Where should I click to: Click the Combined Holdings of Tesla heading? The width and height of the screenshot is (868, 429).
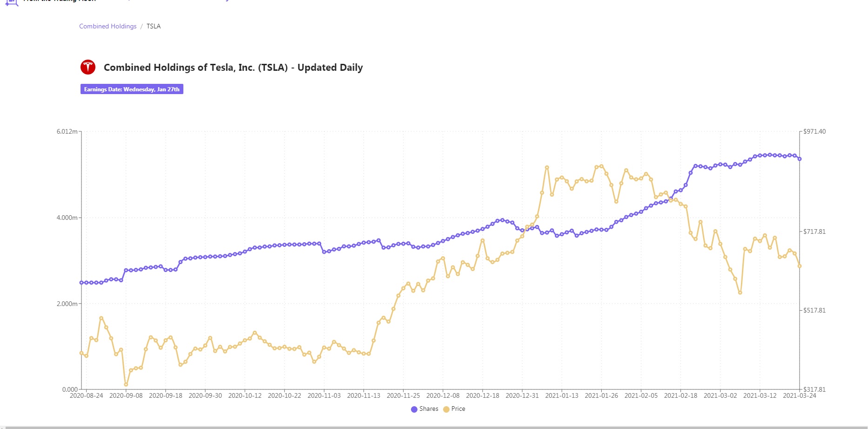233,68
